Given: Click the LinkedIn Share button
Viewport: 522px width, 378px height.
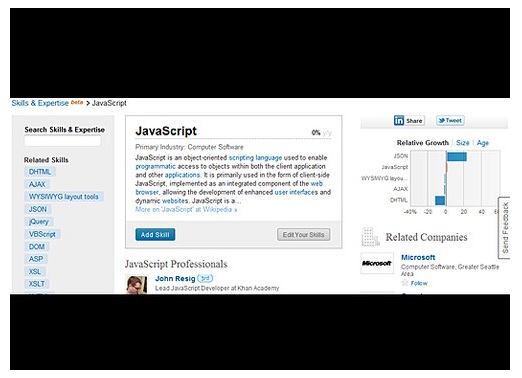Looking at the screenshot, I should pyautogui.click(x=409, y=120).
